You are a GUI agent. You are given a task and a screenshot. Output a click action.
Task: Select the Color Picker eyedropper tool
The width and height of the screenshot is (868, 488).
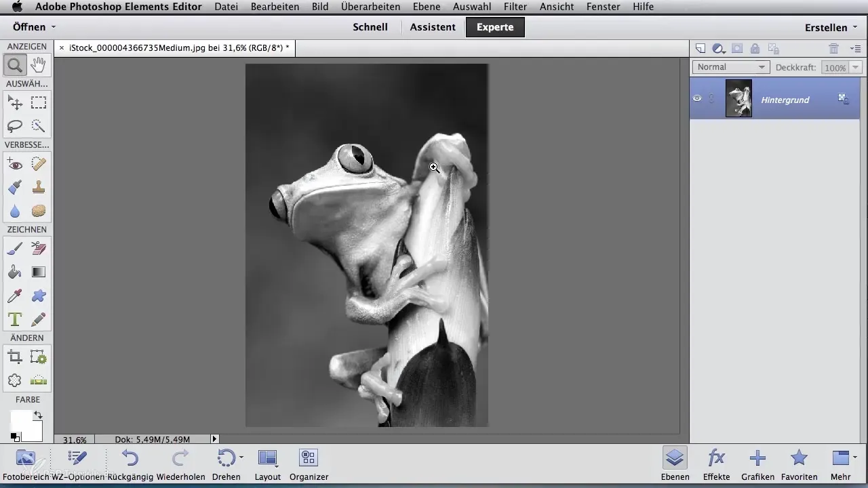tap(15, 296)
